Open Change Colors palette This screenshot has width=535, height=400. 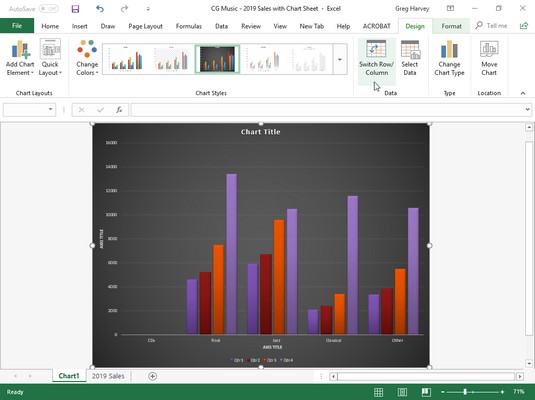click(x=87, y=58)
